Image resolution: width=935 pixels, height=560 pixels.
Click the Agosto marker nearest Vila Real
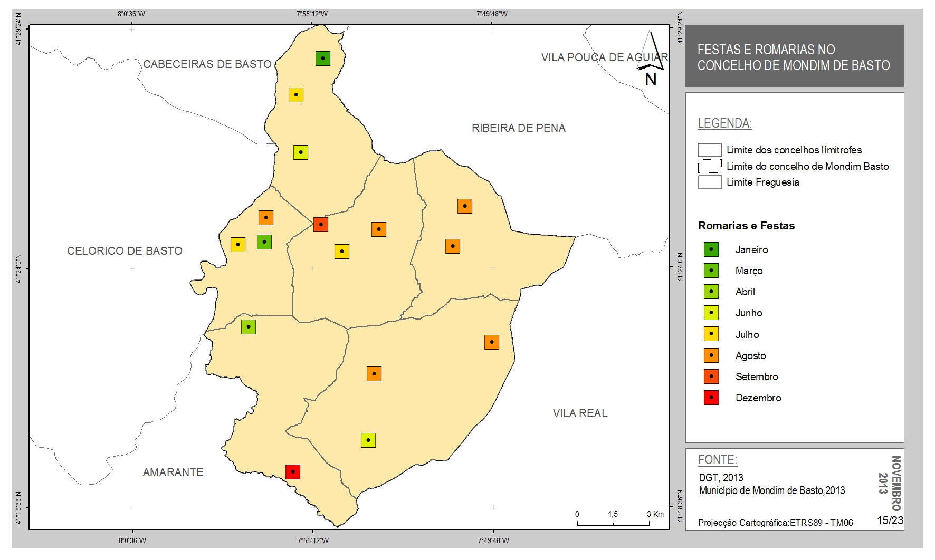[x=492, y=342]
